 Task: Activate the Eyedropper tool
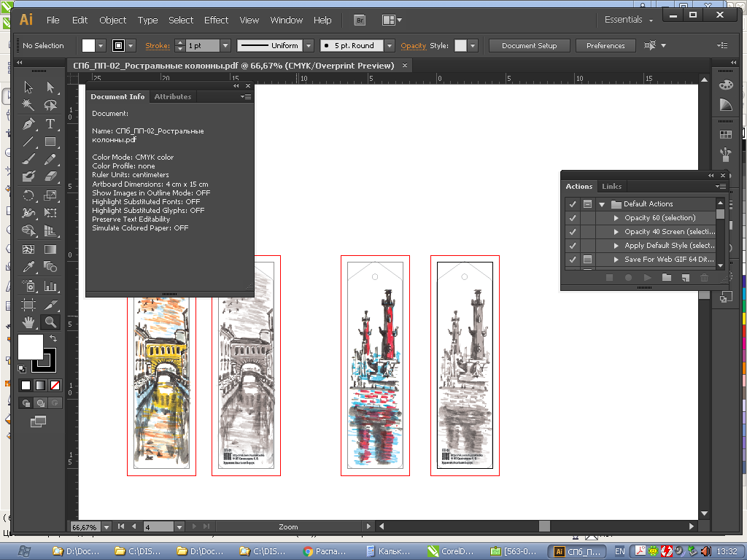point(28,267)
